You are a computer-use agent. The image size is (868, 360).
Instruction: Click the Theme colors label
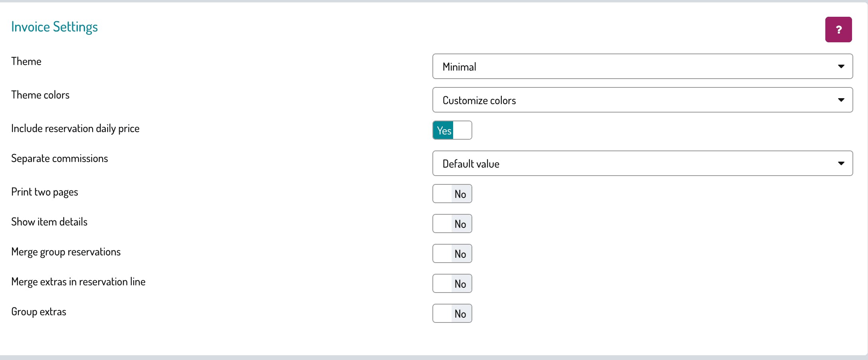(x=40, y=95)
